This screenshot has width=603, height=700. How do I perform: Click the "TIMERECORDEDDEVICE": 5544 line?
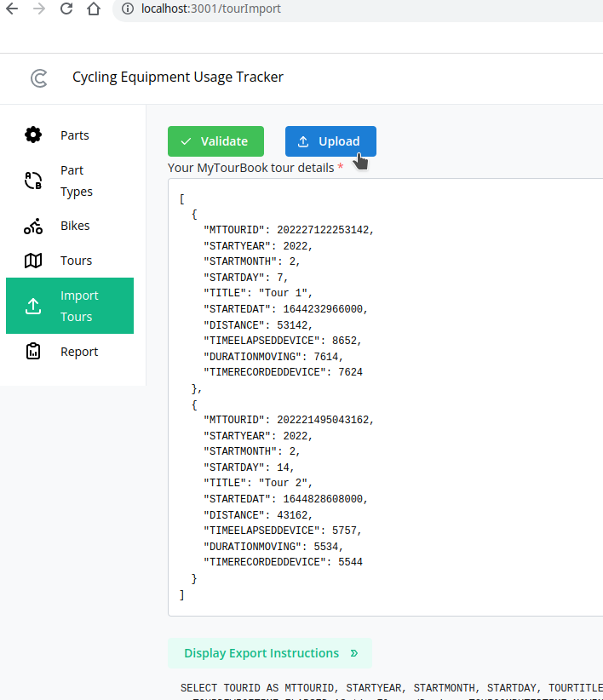click(x=283, y=563)
